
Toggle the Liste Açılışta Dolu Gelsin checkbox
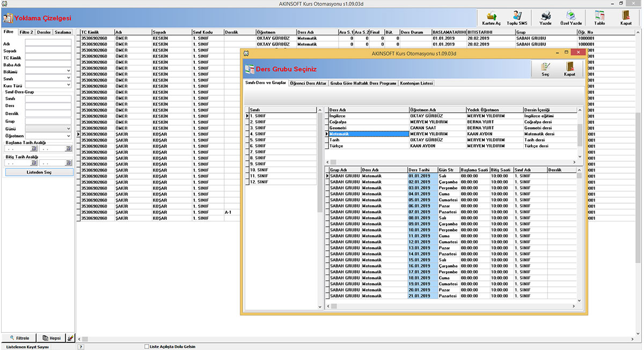[x=147, y=347]
